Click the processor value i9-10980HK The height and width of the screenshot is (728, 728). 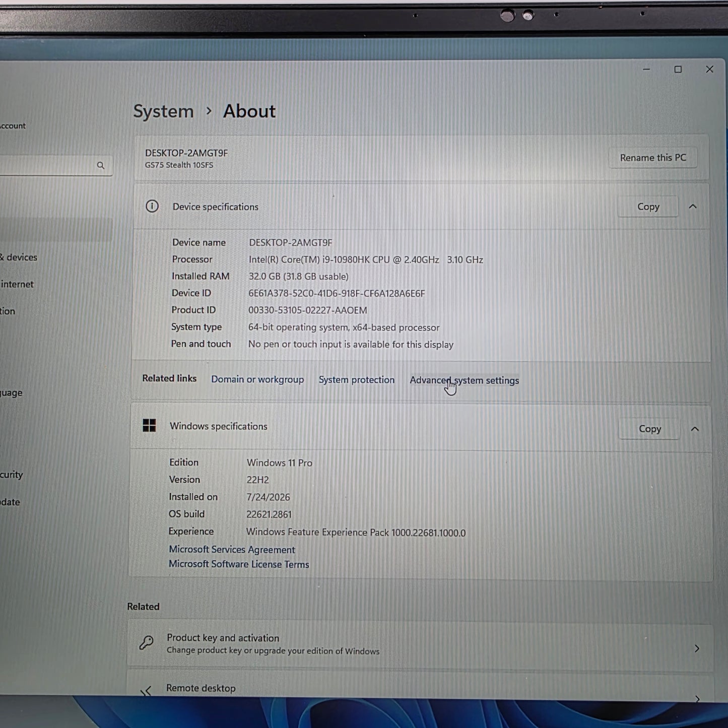tap(366, 259)
